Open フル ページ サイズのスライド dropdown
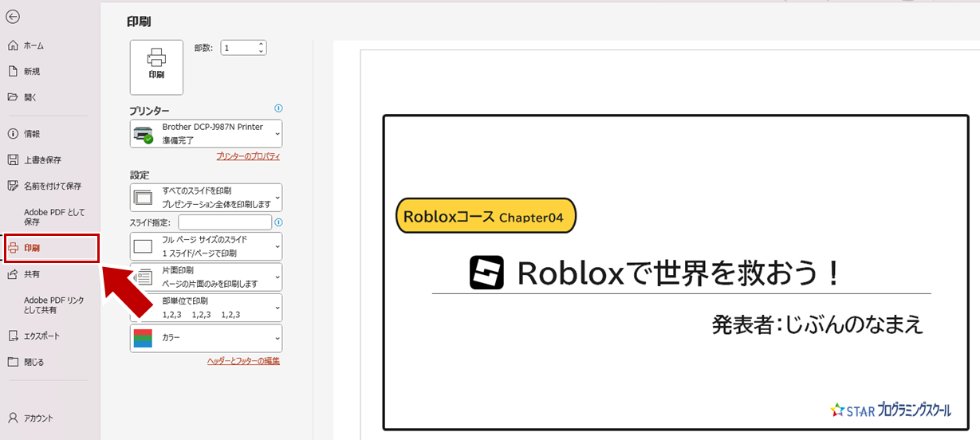The height and width of the screenshot is (440, 980). coord(206,246)
